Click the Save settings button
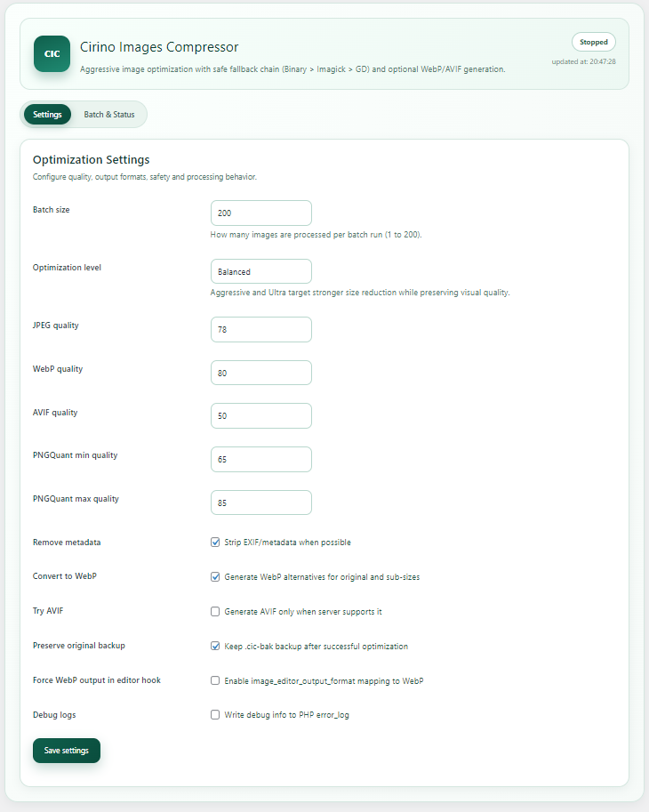The image size is (649, 812). click(x=67, y=751)
